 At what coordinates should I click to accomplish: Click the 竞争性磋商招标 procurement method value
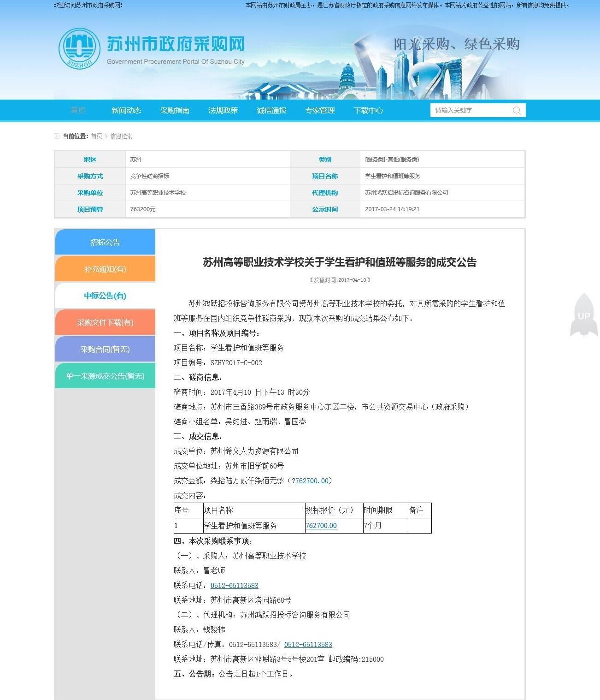tap(150, 176)
